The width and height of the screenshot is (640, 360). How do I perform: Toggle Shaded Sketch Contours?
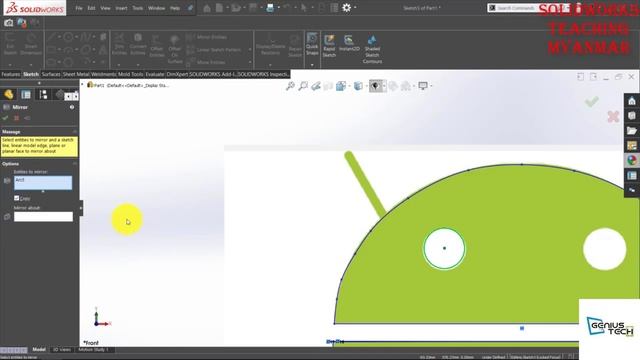[372, 49]
